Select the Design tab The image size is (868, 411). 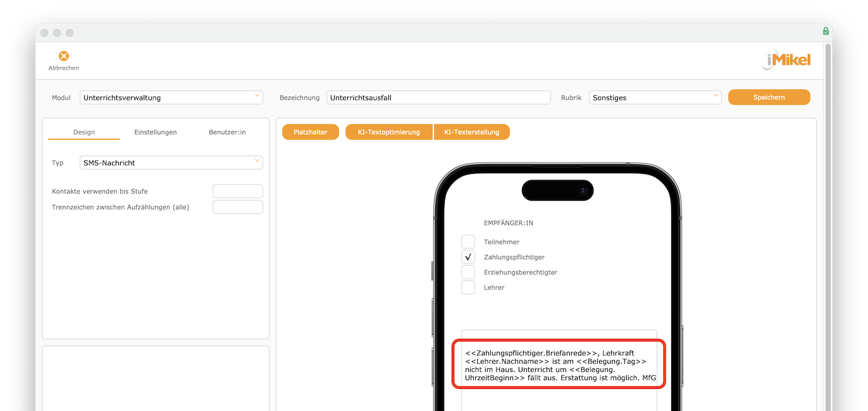pos(84,132)
